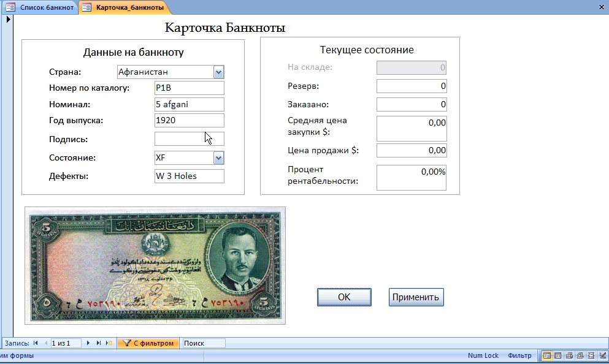Click form icon on Карточка_банкноты tab
The width and height of the screenshot is (609, 364).
point(86,7)
